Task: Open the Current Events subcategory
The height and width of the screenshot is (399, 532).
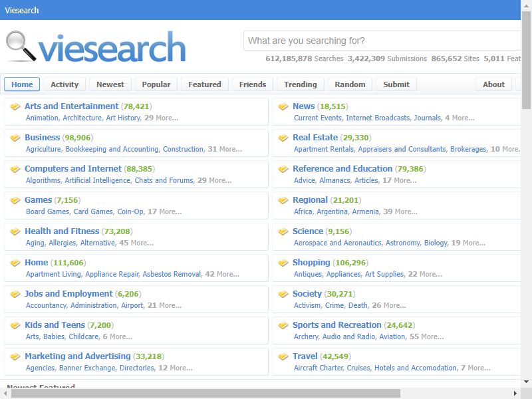Action: coord(318,118)
